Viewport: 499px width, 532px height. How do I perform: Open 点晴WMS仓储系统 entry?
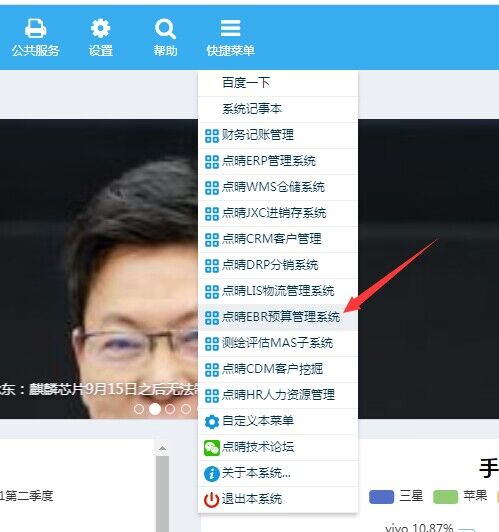(x=278, y=187)
